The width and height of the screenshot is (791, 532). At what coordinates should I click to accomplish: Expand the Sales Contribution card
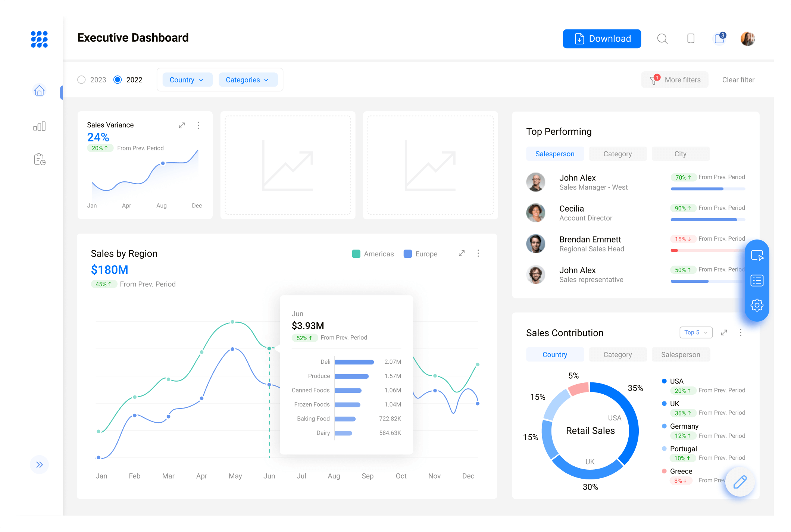click(x=724, y=332)
